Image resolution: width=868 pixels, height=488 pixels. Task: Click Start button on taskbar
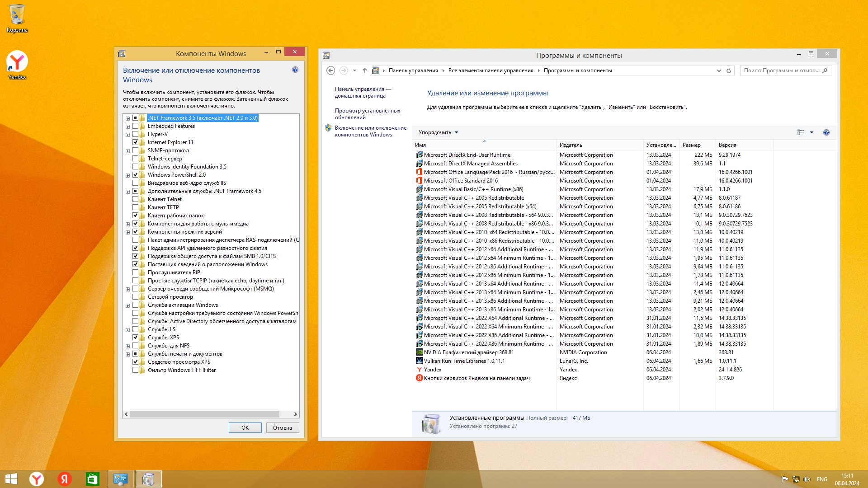click(x=11, y=479)
